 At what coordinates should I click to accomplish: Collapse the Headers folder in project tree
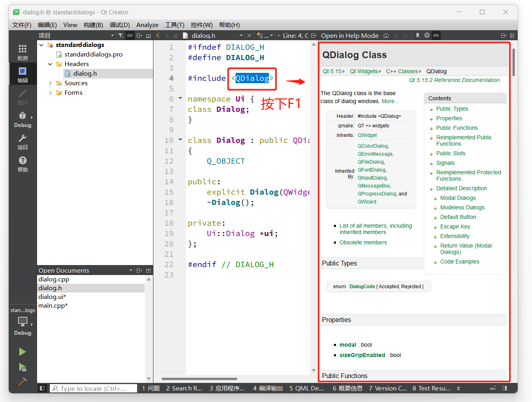[x=50, y=64]
